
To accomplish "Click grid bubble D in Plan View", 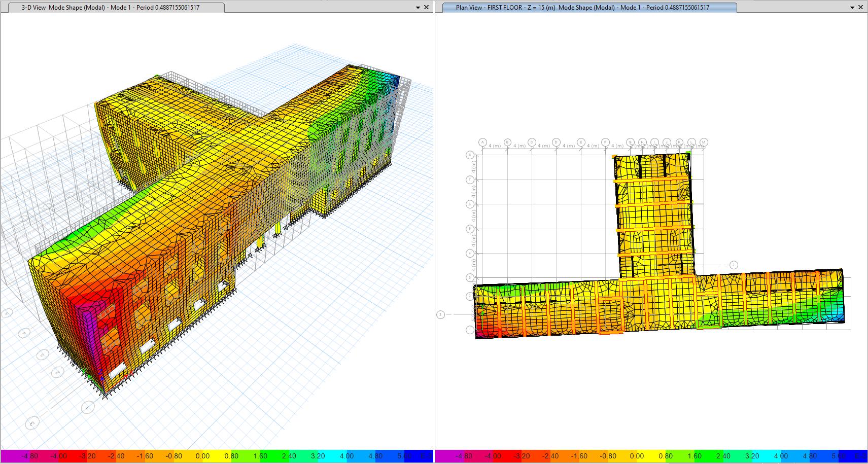I will tap(556, 142).
